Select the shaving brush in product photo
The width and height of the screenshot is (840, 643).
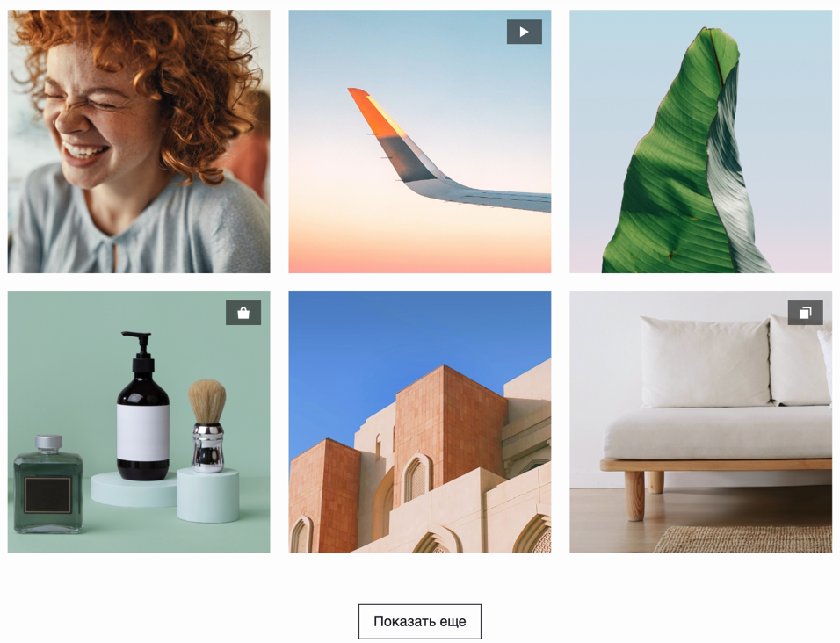[206, 426]
